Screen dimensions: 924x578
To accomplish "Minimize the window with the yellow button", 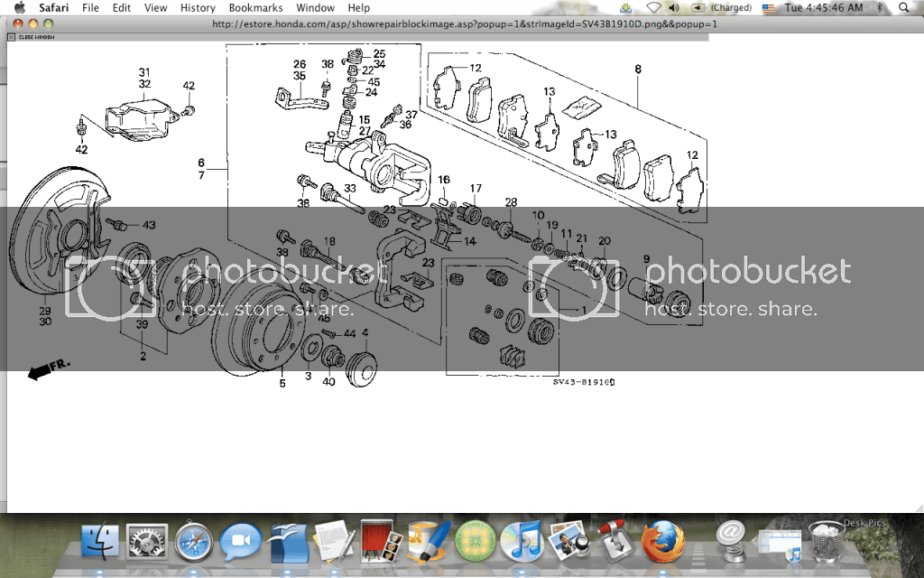I will [33, 23].
